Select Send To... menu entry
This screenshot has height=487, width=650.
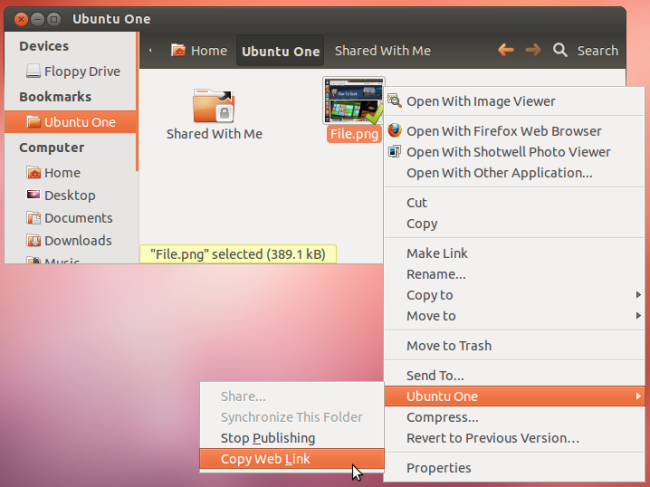(x=514, y=375)
